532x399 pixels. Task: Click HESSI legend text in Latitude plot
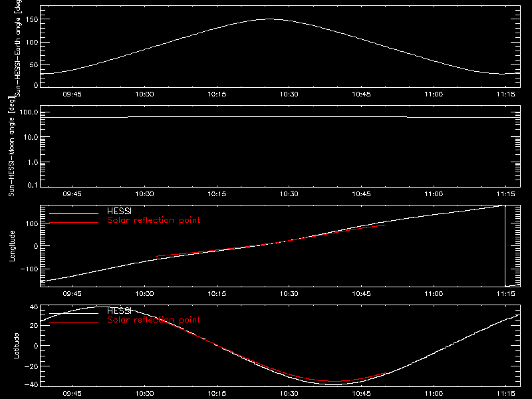[x=119, y=311]
